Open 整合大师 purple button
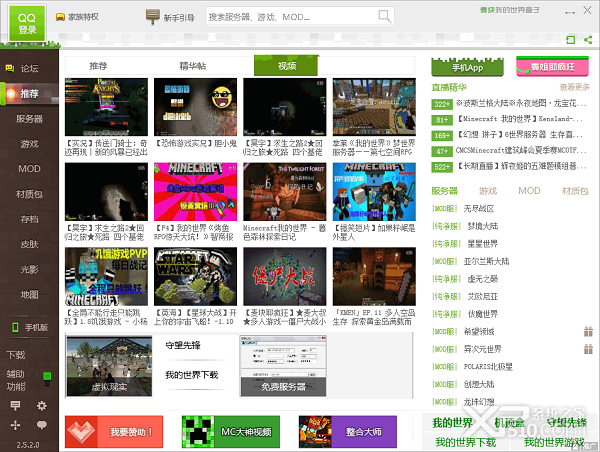Viewport: 600px width, 452px height. point(348,432)
